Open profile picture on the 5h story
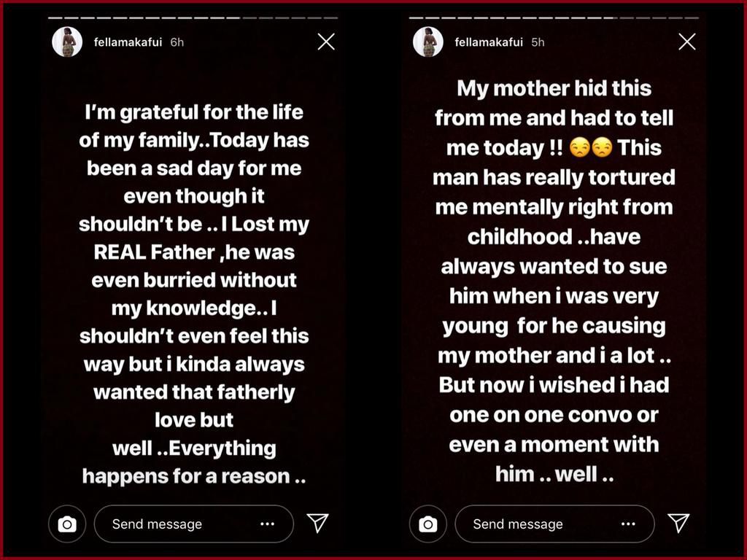 point(428,42)
